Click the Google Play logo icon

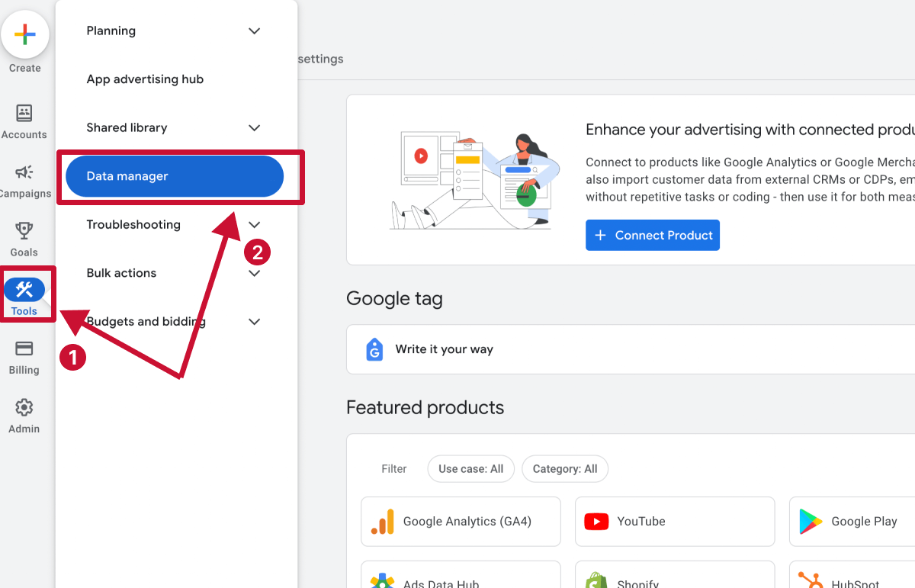click(811, 522)
